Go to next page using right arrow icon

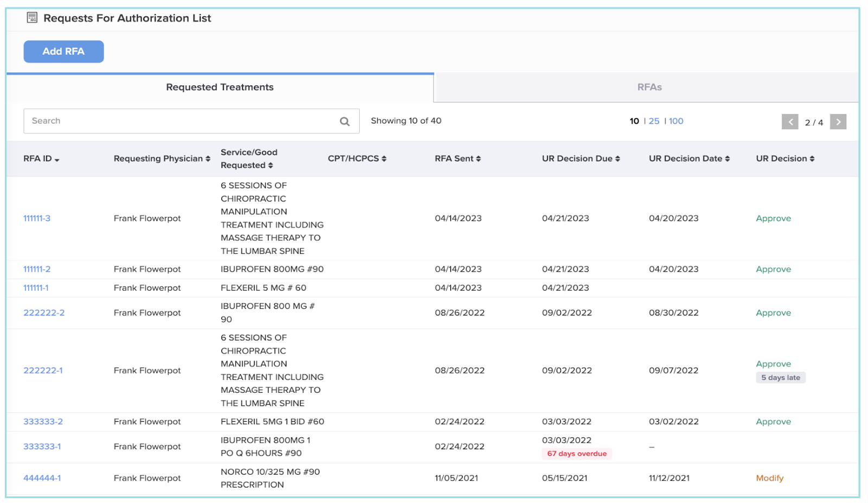click(838, 122)
